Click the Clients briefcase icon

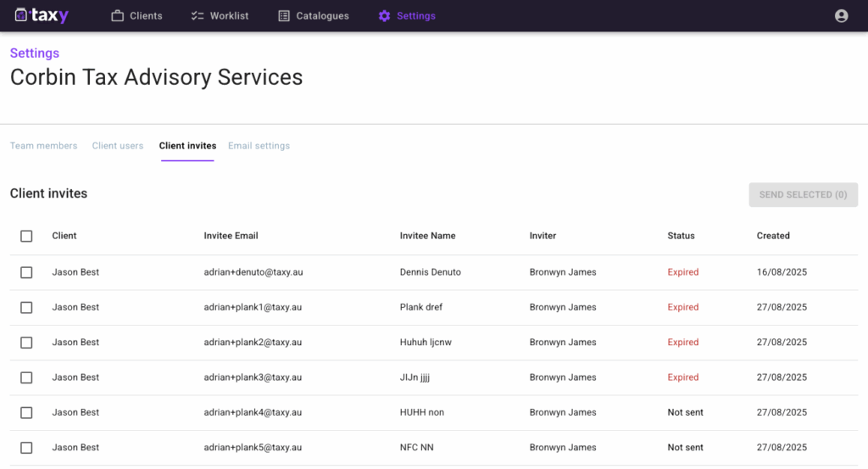(x=118, y=16)
